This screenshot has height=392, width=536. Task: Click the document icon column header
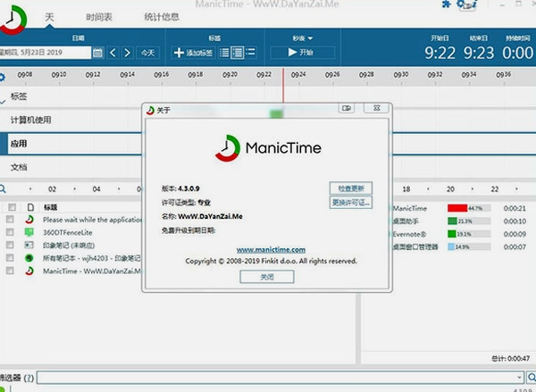click(30, 207)
